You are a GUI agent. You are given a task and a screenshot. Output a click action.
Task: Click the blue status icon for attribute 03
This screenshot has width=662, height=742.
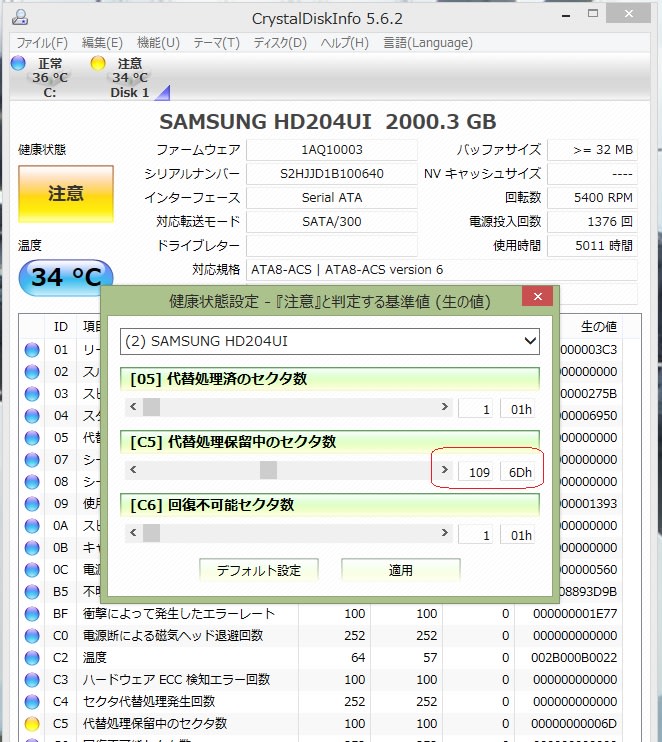tap(32, 394)
